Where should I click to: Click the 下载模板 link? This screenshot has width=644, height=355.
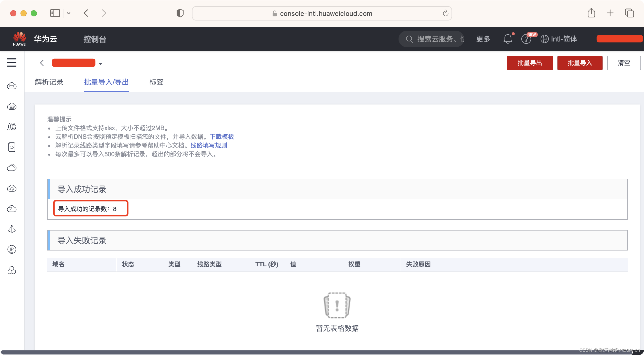point(222,137)
